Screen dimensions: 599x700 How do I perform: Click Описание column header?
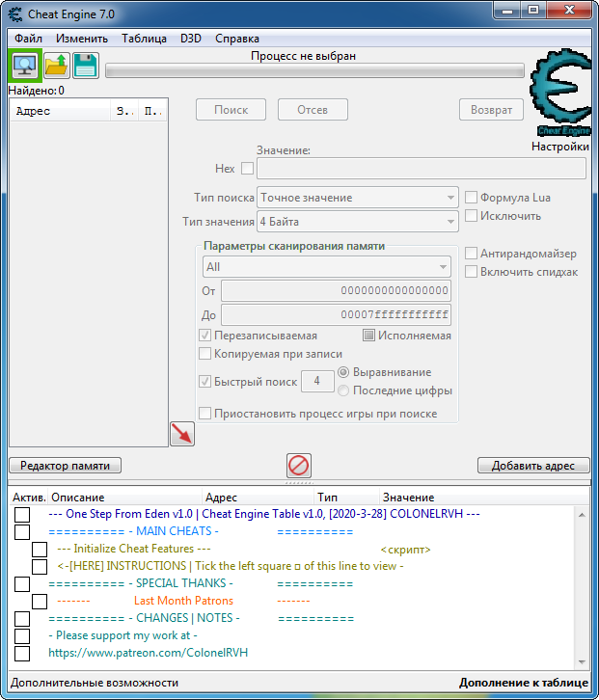124,498
